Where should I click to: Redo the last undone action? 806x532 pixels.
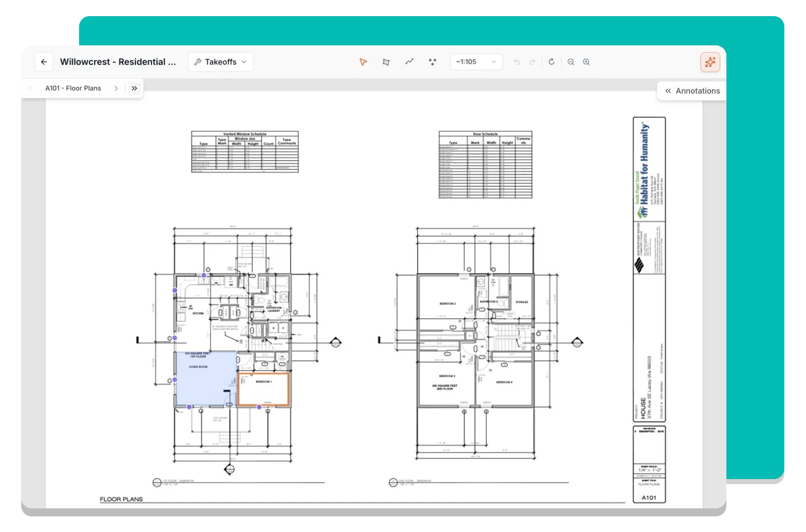[532, 62]
